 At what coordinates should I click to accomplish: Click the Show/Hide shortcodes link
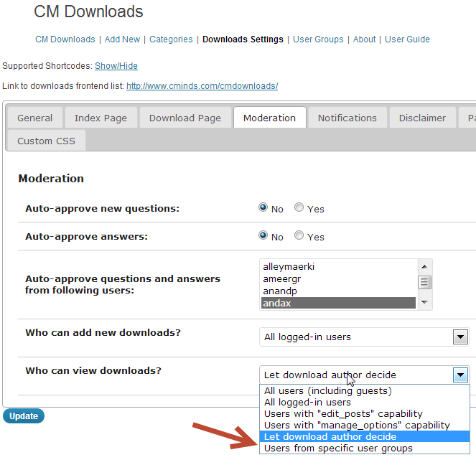[x=116, y=66]
